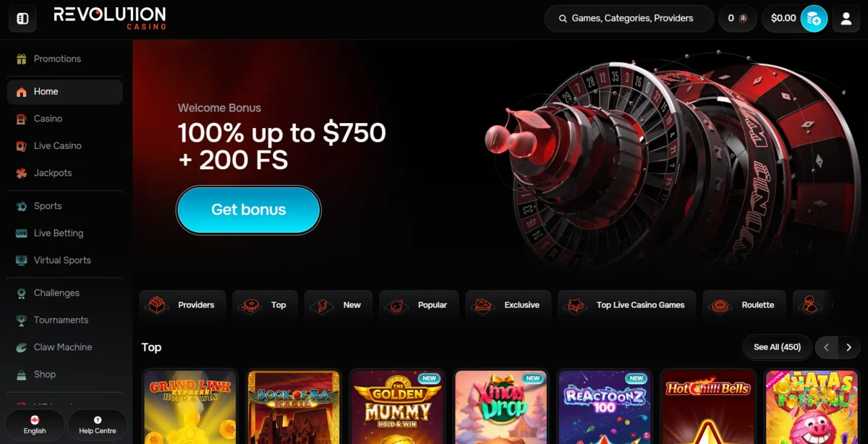Open the Jackpots clover icon
The width and height of the screenshot is (868, 444).
tap(21, 173)
